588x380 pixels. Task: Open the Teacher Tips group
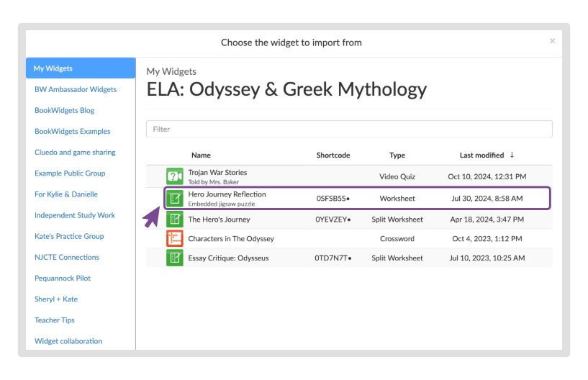click(55, 320)
